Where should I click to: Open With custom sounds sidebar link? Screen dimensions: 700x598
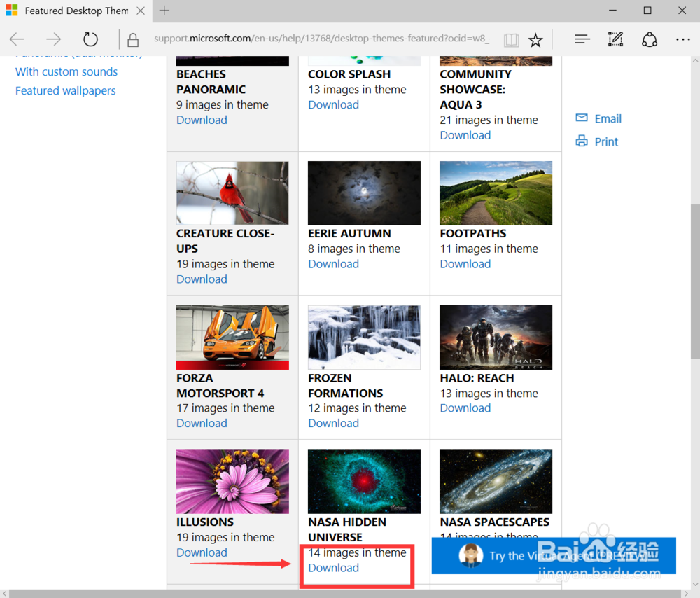pyautogui.click(x=66, y=71)
